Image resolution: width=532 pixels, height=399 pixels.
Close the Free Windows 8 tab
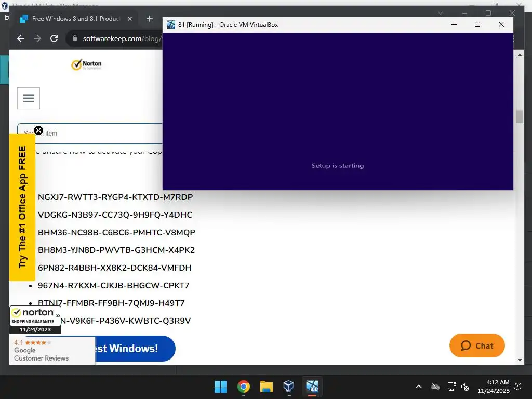coord(129,19)
